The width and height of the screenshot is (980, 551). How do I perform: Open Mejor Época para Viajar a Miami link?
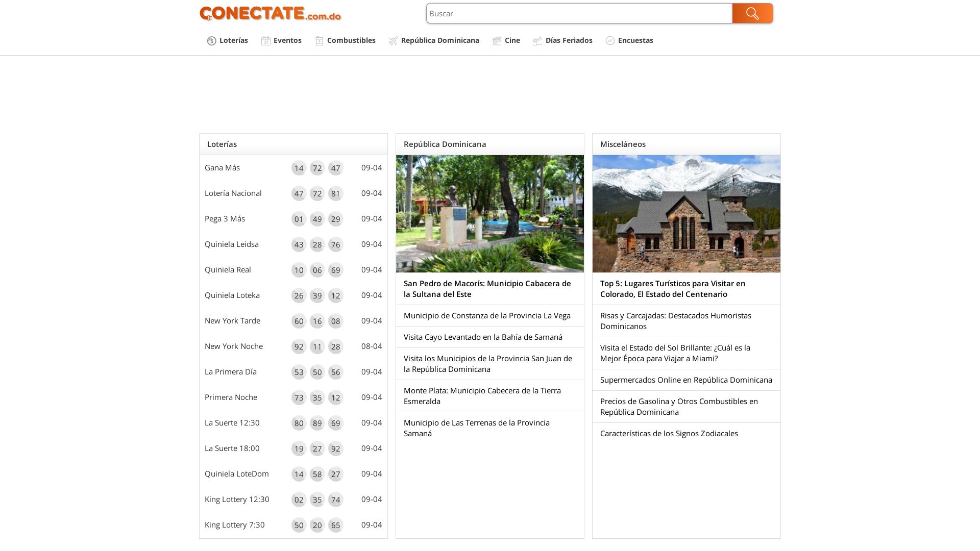(x=675, y=353)
